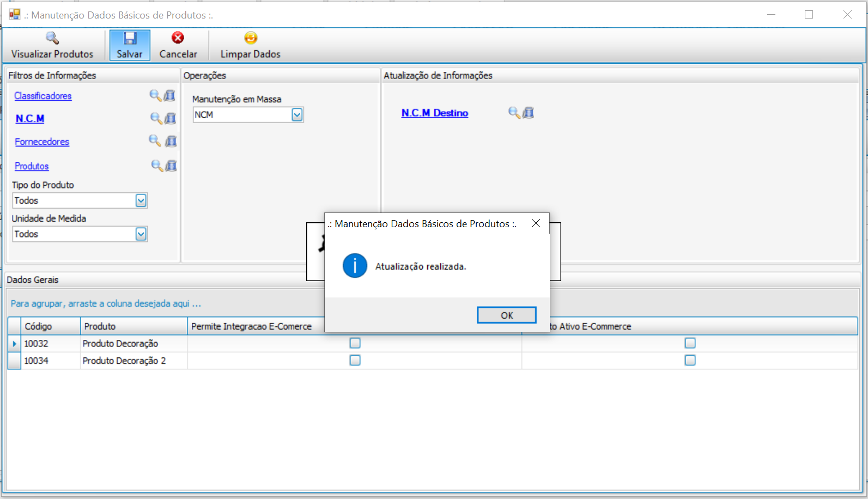Expand the Manutenção em Massa dropdown

[x=297, y=115]
